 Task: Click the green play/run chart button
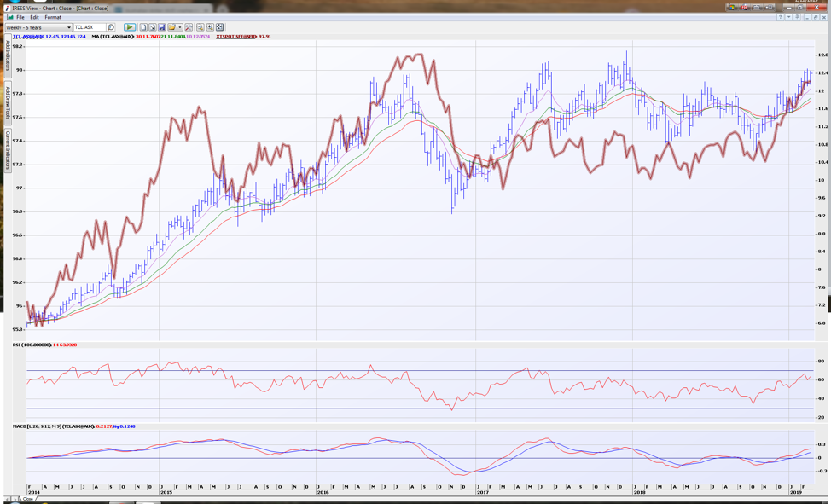130,27
